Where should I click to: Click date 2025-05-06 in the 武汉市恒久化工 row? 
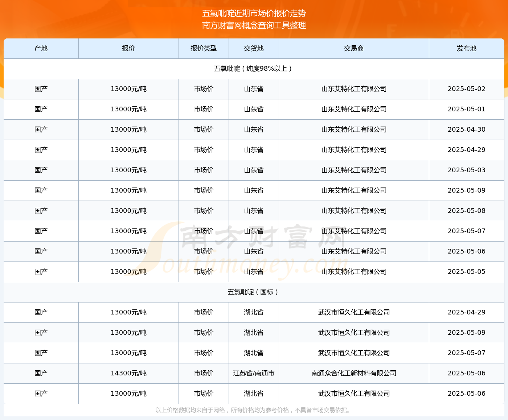[466, 394]
